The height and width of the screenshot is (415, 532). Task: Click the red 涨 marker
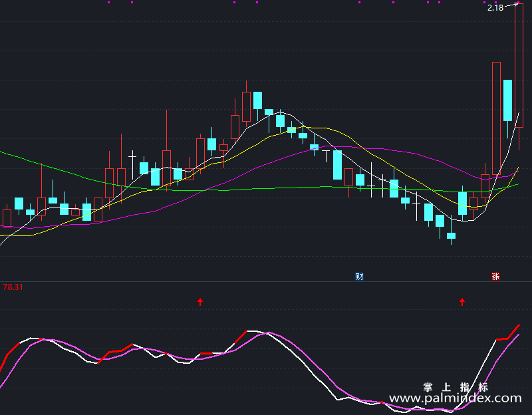[495, 277]
